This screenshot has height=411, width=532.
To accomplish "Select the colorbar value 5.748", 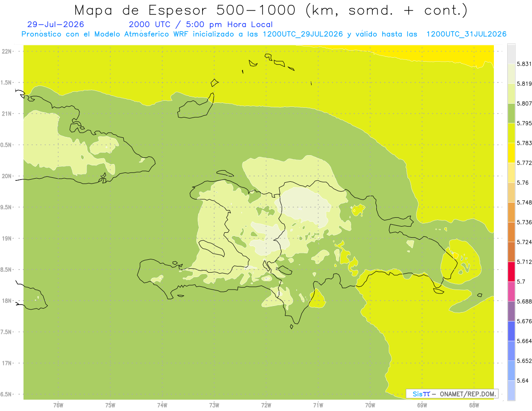I will [x=524, y=202].
